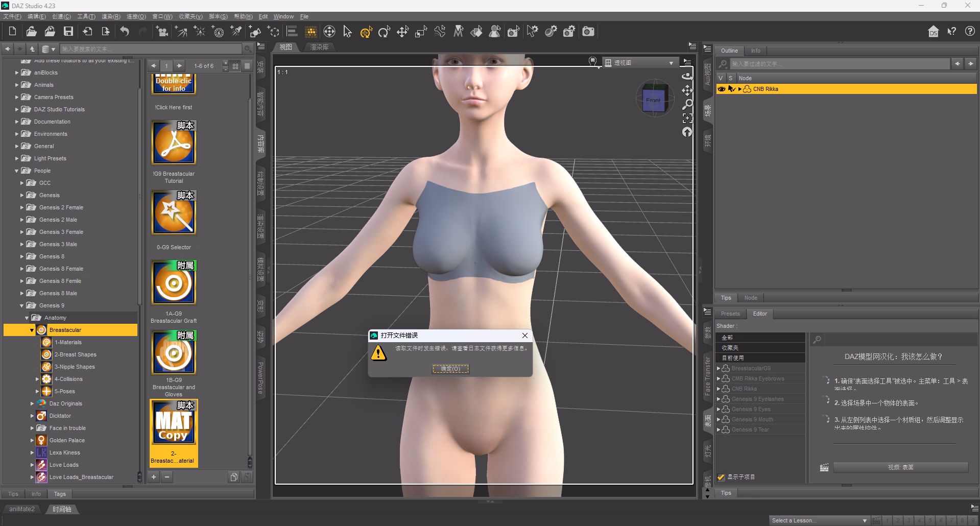
Task: Open the content database source dropdown
Action: coord(49,49)
